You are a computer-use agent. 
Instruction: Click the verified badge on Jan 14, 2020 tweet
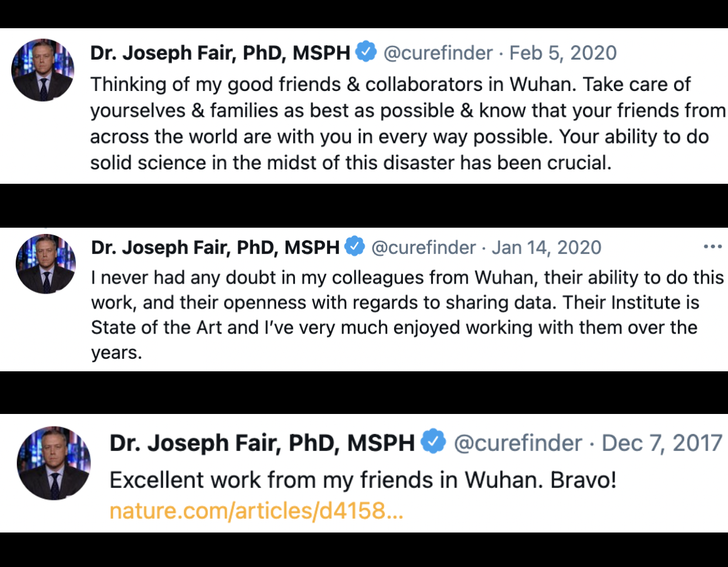[x=355, y=247]
